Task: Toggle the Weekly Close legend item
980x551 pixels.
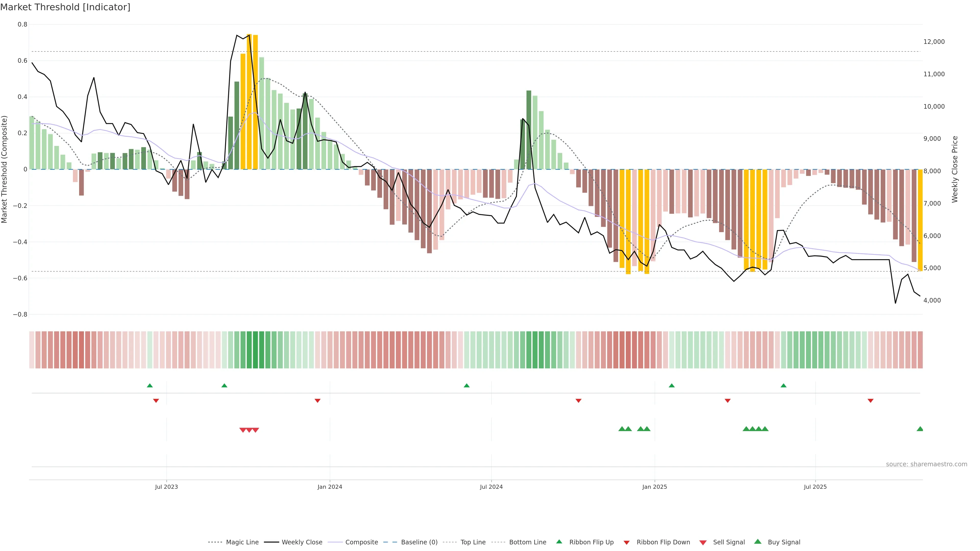Action: 302,542
